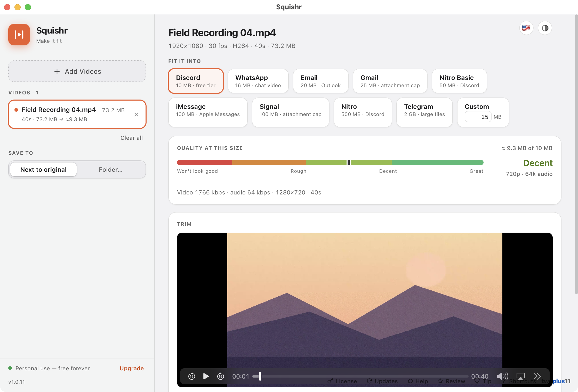Select the Discord 10 MB preset
This screenshot has height=392, width=578.
tap(196, 81)
